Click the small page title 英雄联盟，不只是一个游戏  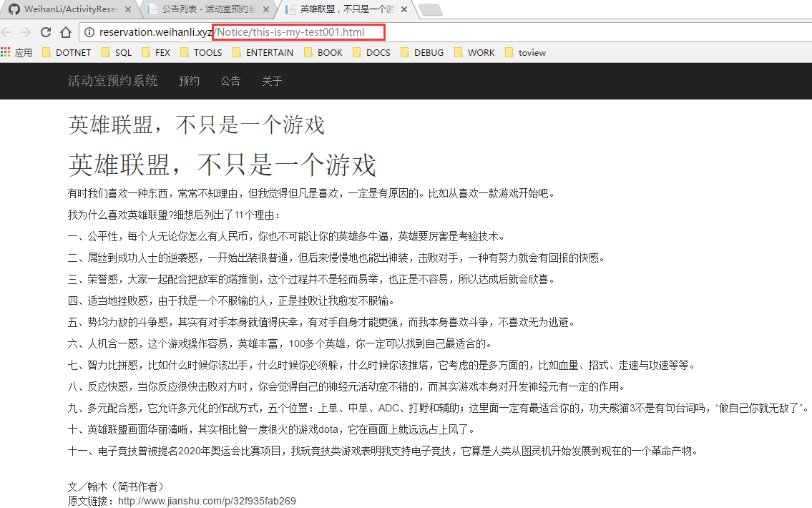click(196, 124)
